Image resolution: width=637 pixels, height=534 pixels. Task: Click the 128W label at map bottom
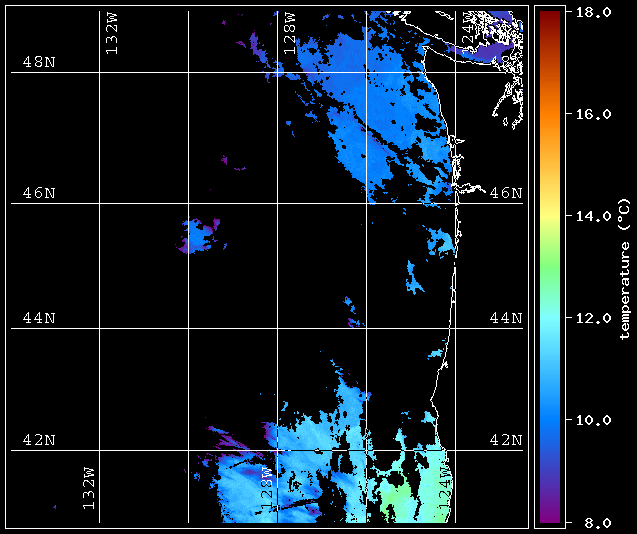267,489
